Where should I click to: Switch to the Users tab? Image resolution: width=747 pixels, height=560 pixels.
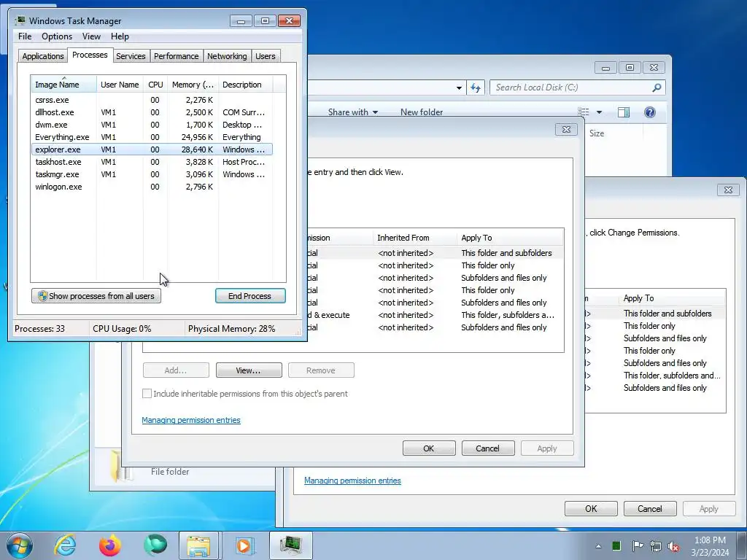[x=265, y=55]
